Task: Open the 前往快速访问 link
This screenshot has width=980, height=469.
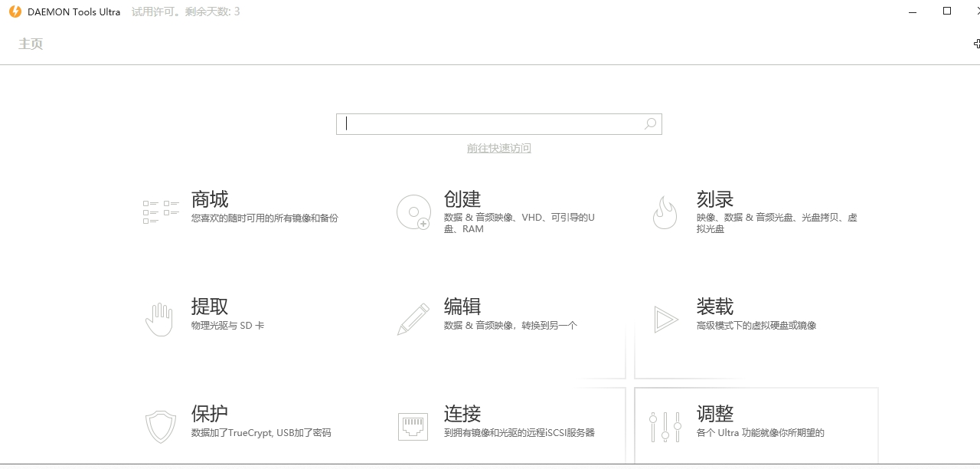Action: click(499, 148)
